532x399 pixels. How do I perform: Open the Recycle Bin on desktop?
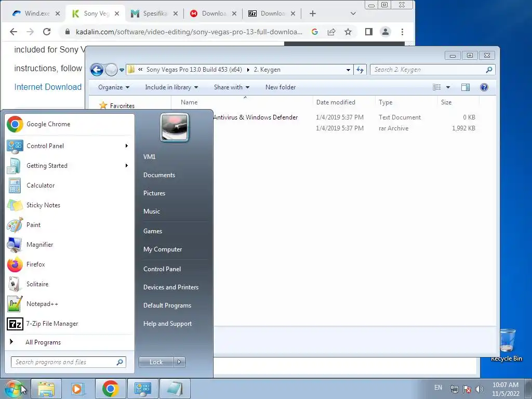507,344
